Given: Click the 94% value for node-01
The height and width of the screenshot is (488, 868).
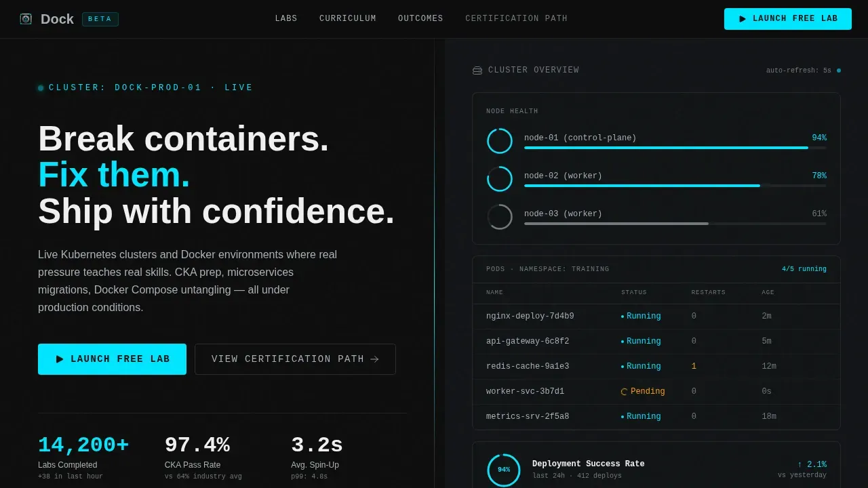Looking at the screenshot, I should (x=819, y=138).
